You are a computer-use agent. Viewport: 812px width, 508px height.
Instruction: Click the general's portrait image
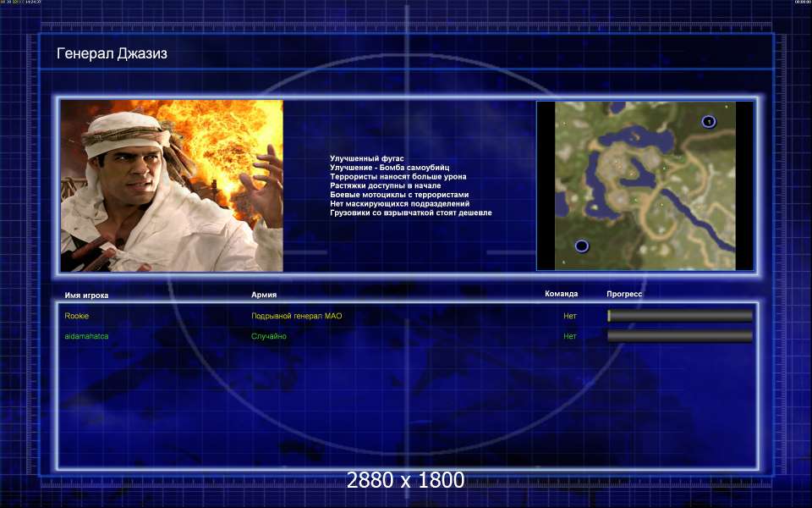[x=172, y=185]
